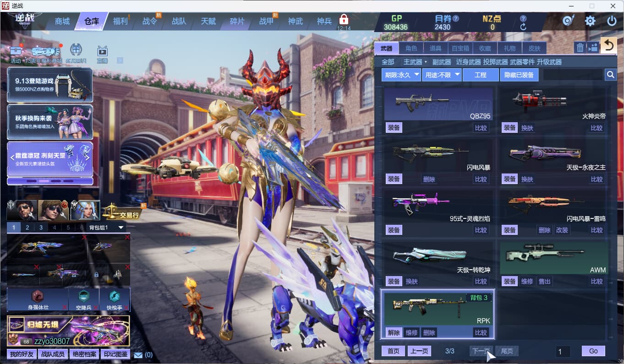624x364 pixels.
Task: Open the 直播 live stream icon
Action: (102, 53)
